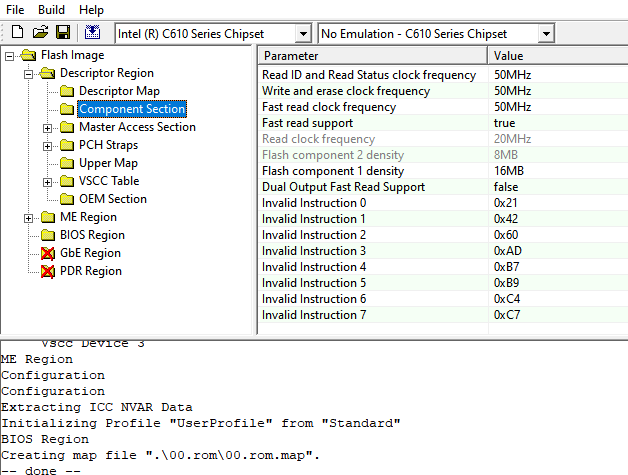Expand the ME Region tree node
628x475 pixels.
click(x=29, y=217)
